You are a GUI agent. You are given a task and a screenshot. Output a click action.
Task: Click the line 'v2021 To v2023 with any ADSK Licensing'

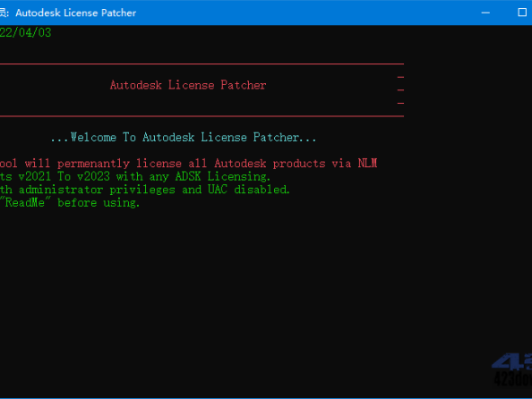coord(144,176)
